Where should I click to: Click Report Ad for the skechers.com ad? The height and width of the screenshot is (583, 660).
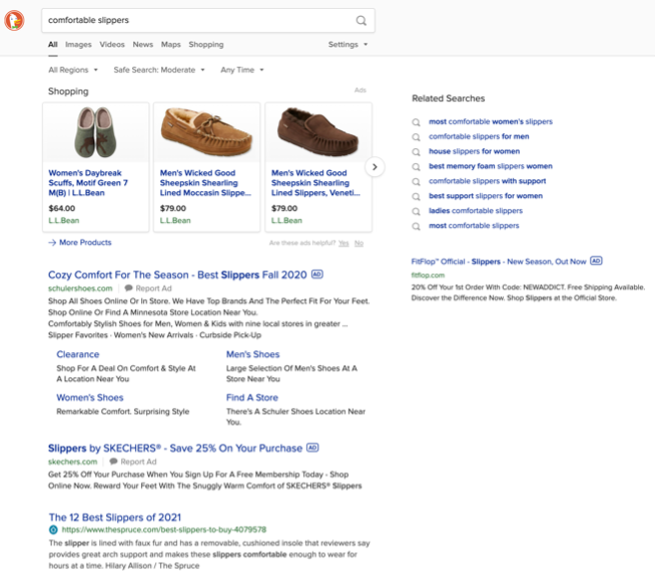(x=138, y=462)
